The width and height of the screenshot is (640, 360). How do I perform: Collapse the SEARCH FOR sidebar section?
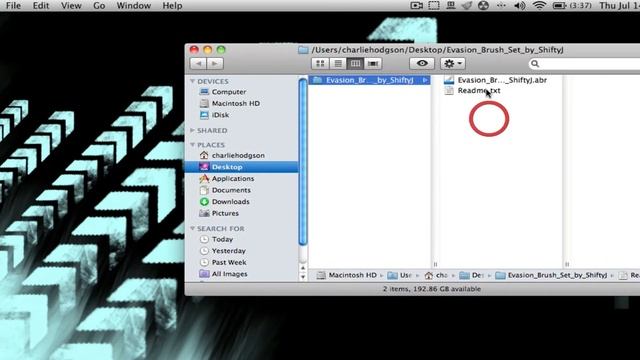(x=192, y=229)
